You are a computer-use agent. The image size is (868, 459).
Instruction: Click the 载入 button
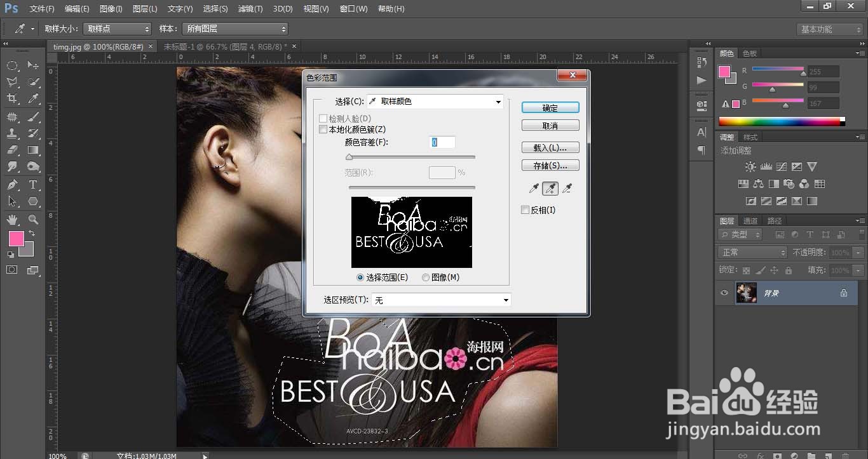coord(550,147)
